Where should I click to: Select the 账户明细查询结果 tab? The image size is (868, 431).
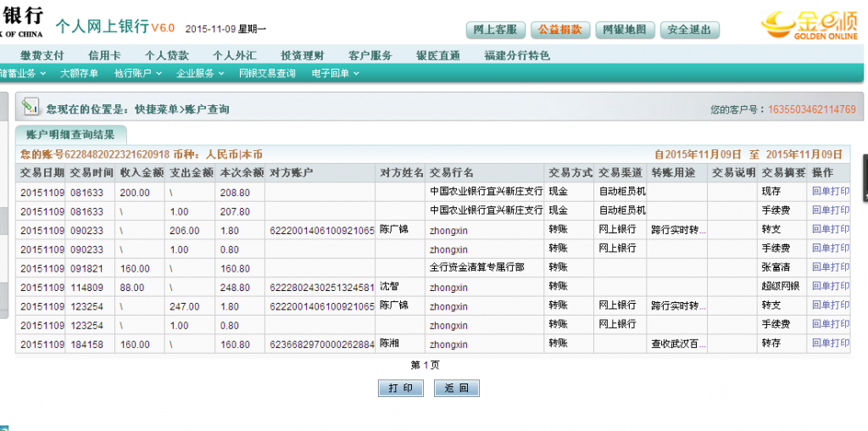point(70,135)
